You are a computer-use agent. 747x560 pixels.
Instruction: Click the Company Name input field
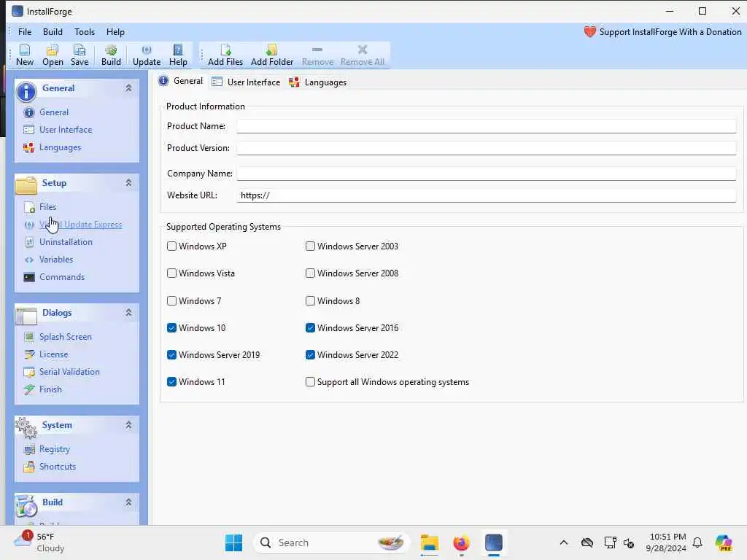(x=487, y=174)
